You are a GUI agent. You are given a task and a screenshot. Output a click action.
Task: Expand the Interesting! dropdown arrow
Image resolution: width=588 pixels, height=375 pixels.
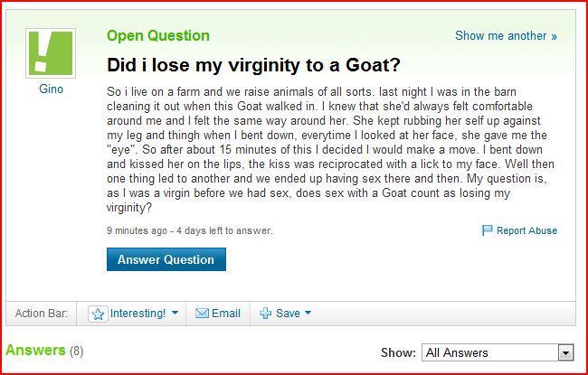click(x=175, y=314)
